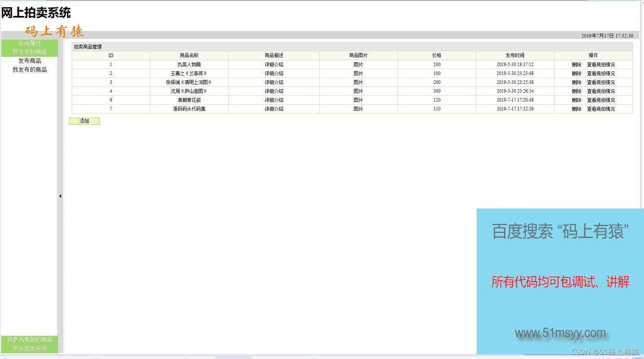The image size is (644, 359).
Task: Delete the 沈周《庐山高图》 item
Action: (x=577, y=91)
